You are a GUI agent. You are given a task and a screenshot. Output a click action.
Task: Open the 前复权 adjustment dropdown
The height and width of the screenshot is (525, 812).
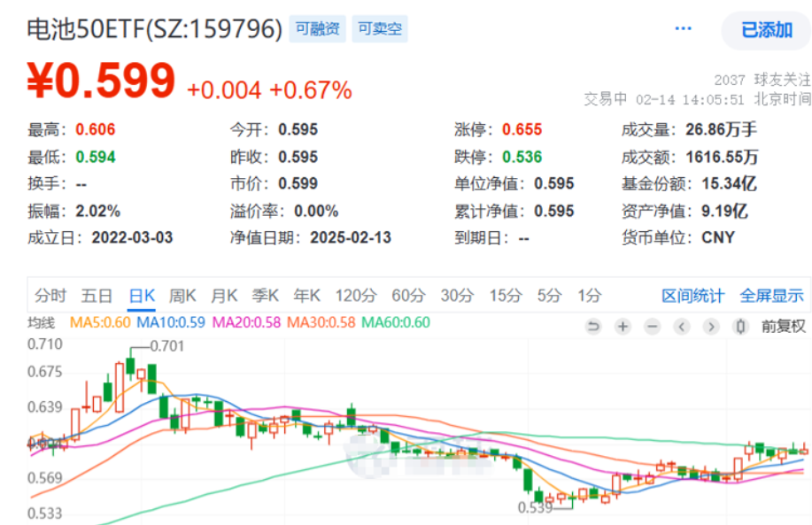click(x=784, y=327)
